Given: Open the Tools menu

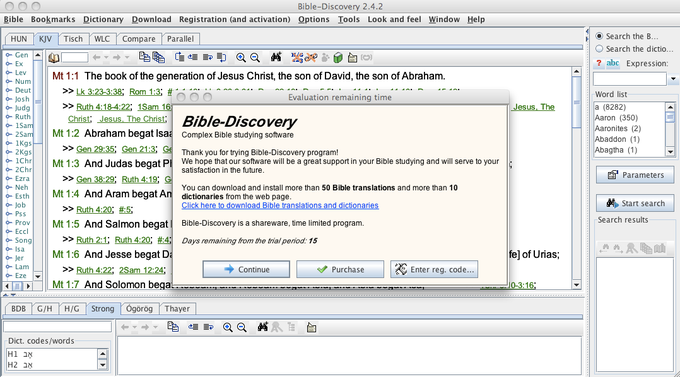Looking at the screenshot, I should 349,20.
